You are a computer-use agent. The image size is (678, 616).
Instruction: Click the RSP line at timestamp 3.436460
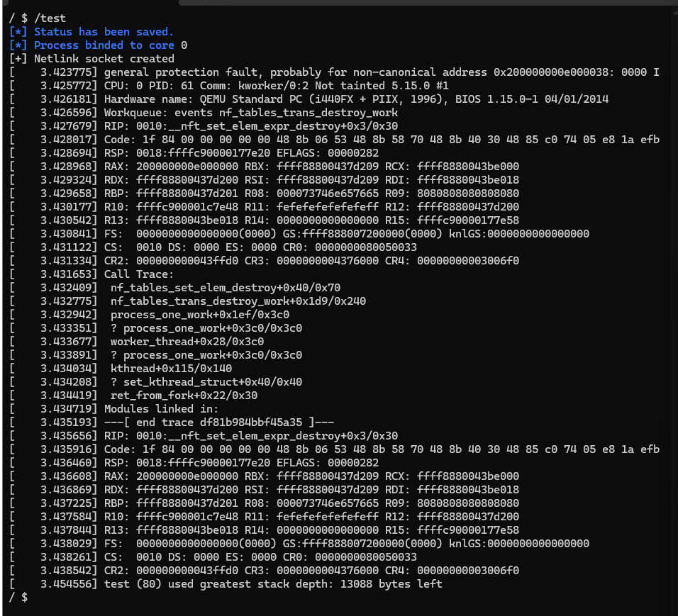(x=194, y=463)
